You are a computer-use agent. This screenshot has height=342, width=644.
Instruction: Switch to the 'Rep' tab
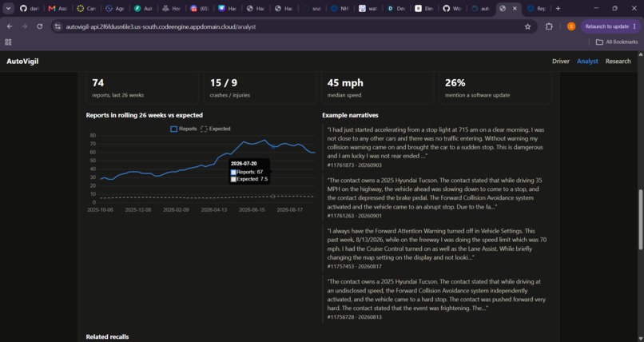[x=536, y=8]
